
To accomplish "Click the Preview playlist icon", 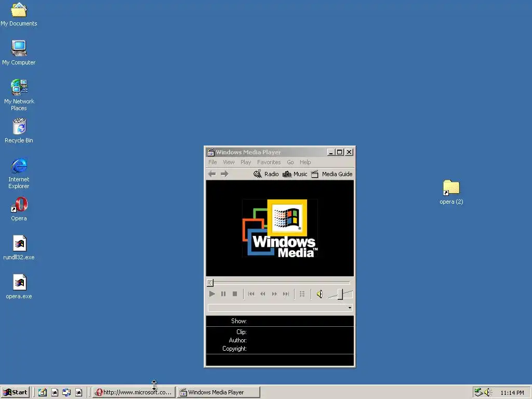I will point(302,294).
